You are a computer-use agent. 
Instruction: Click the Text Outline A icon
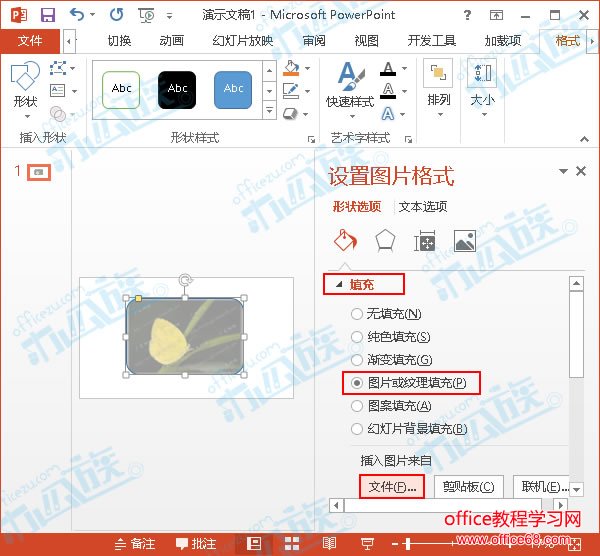pos(388,91)
